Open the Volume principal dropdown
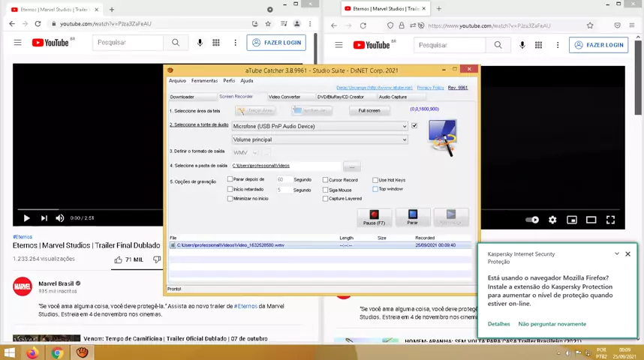 405,139
